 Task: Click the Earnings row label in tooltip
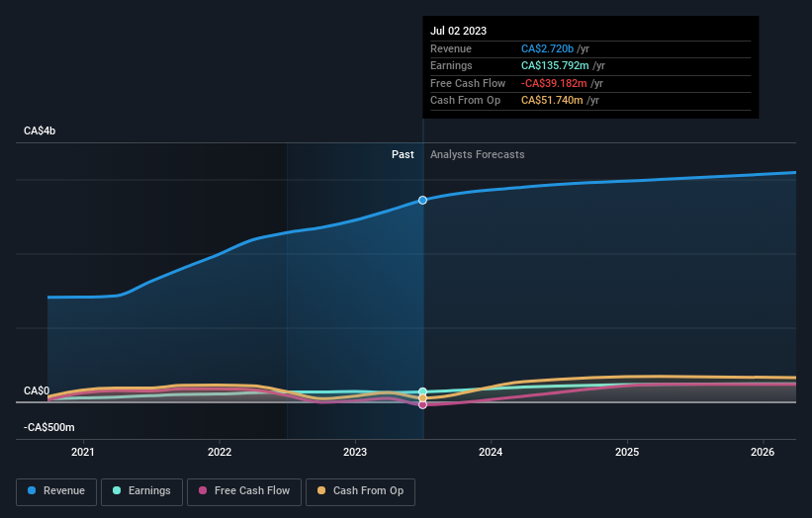point(451,65)
